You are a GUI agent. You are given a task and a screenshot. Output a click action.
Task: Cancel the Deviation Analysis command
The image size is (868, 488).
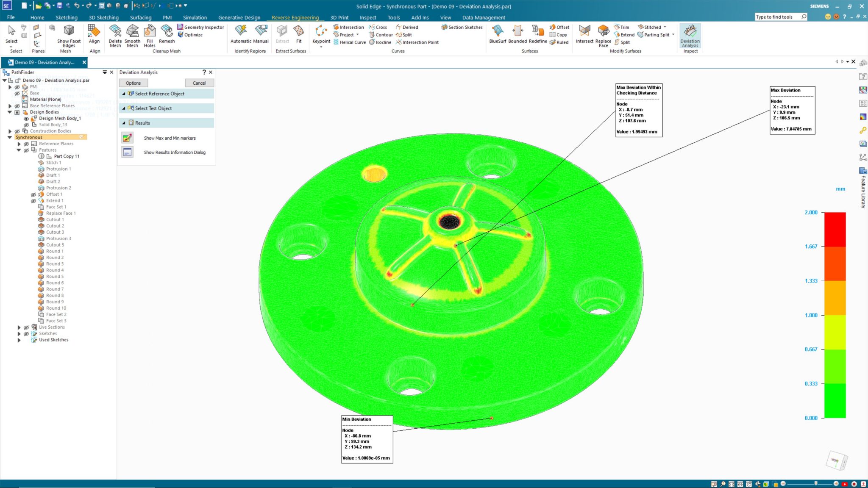[199, 83]
